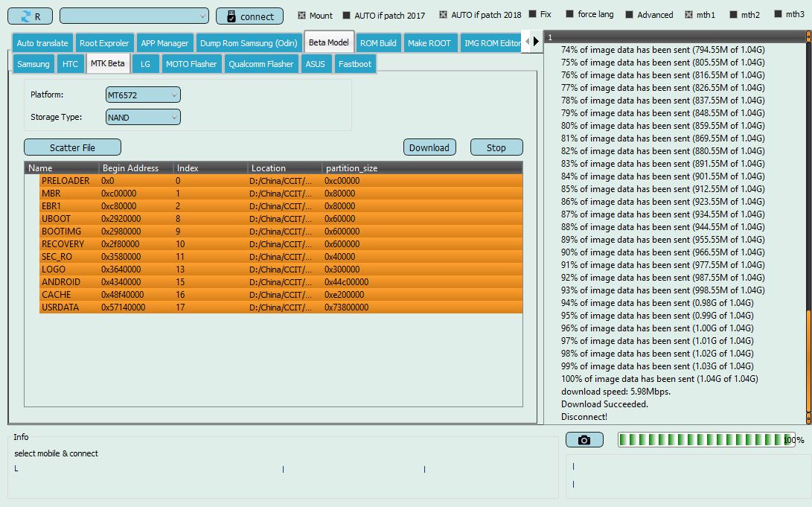Viewport: 812px width, 507px height.
Task: Click the Begin Address column header
Action: pos(135,168)
